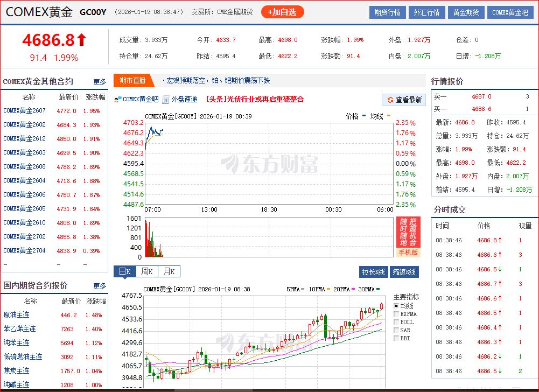Click the 外盘速递 document icon
Viewport: 539px width, 392px height.
click(166, 100)
